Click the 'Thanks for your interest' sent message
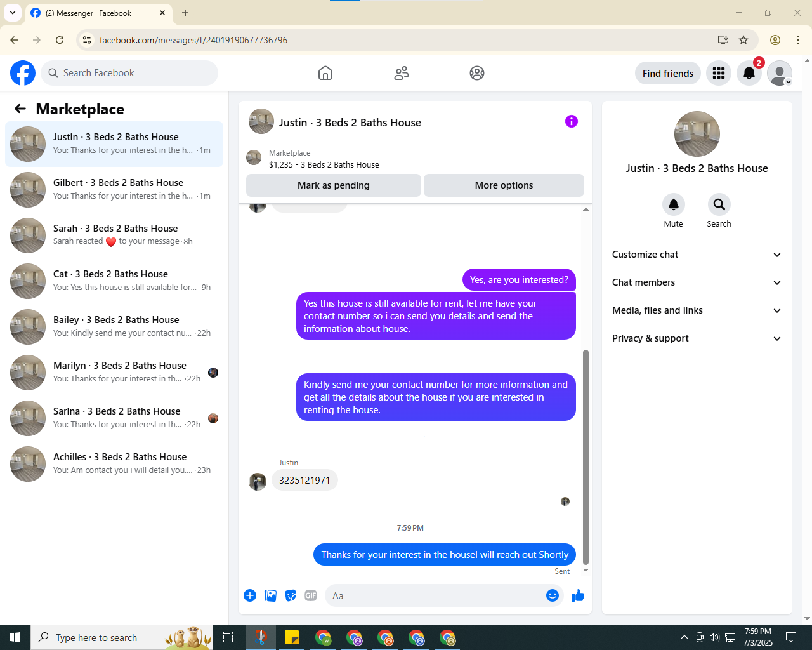 (445, 555)
